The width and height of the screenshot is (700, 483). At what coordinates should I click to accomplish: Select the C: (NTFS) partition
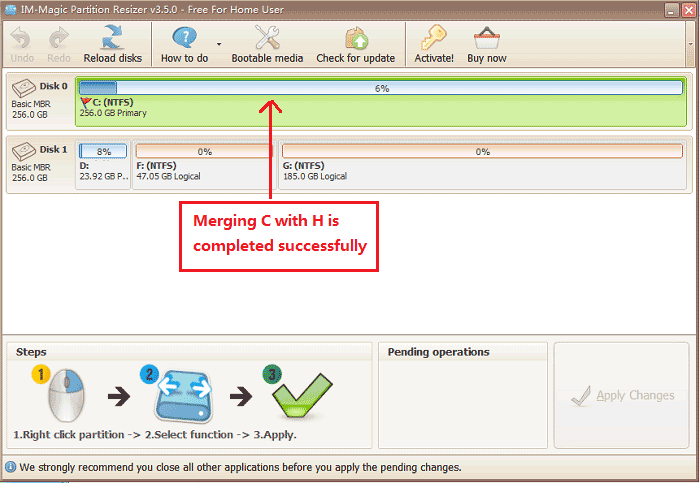point(381,102)
